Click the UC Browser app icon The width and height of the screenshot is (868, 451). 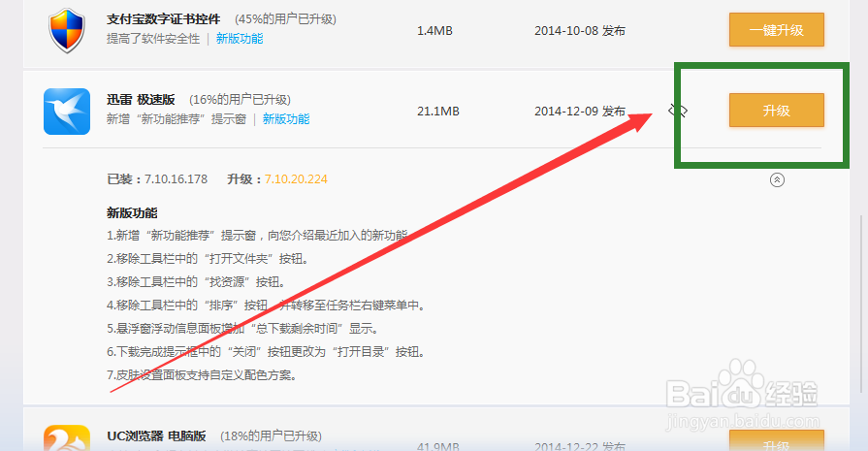(66, 438)
